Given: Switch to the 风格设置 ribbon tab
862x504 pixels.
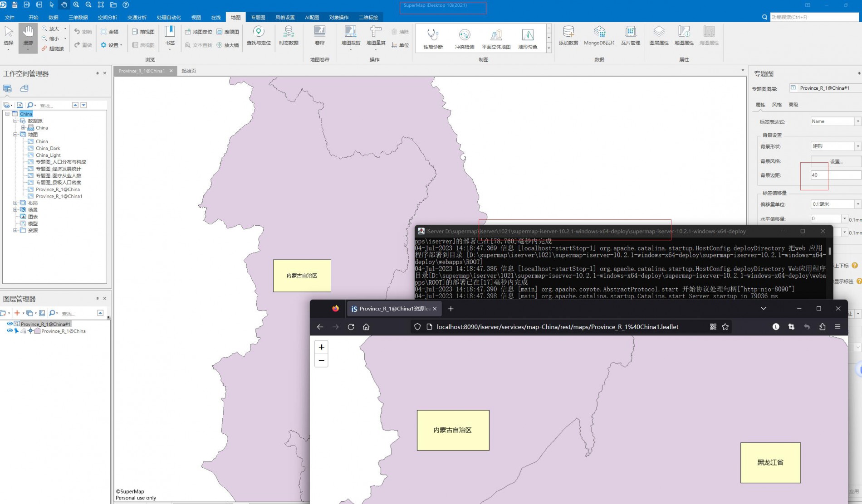Looking at the screenshot, I should (285, 17).
